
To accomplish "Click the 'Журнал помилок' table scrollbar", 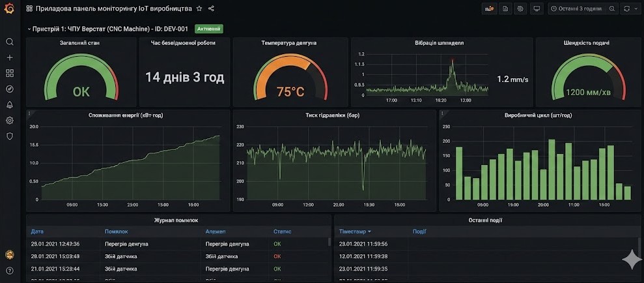I will pyautogui.click(x=329, y=243).
